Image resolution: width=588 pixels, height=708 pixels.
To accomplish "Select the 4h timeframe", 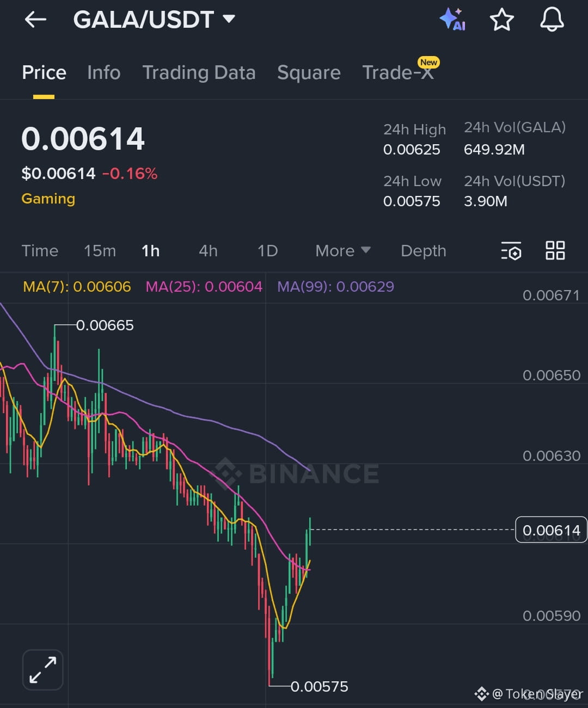I will tap(207, 251).
